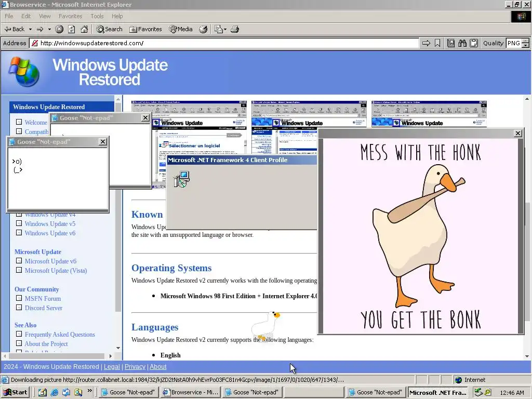Open the Microsoft Update (Vista) link
The height and width of the screenshot is (399, 532).
[56, 271]
